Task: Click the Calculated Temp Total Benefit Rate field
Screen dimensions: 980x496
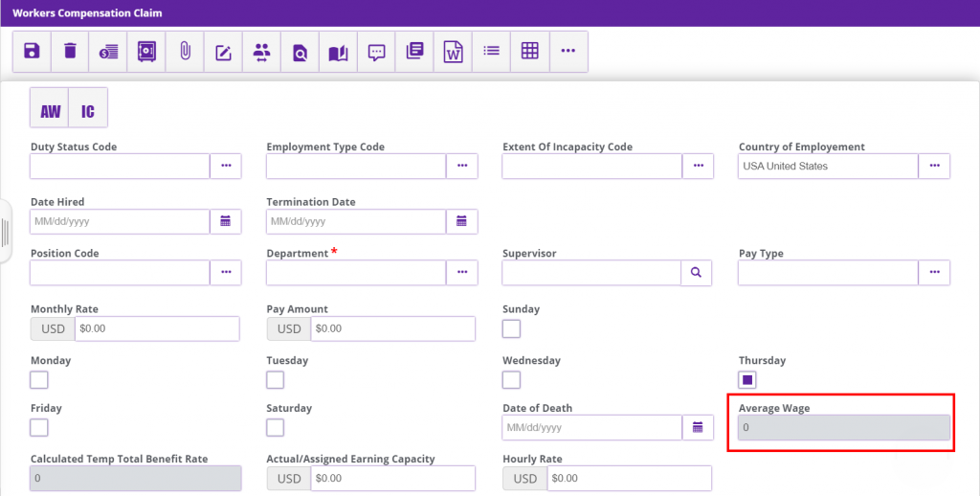Action: click(x=136, y=479)
